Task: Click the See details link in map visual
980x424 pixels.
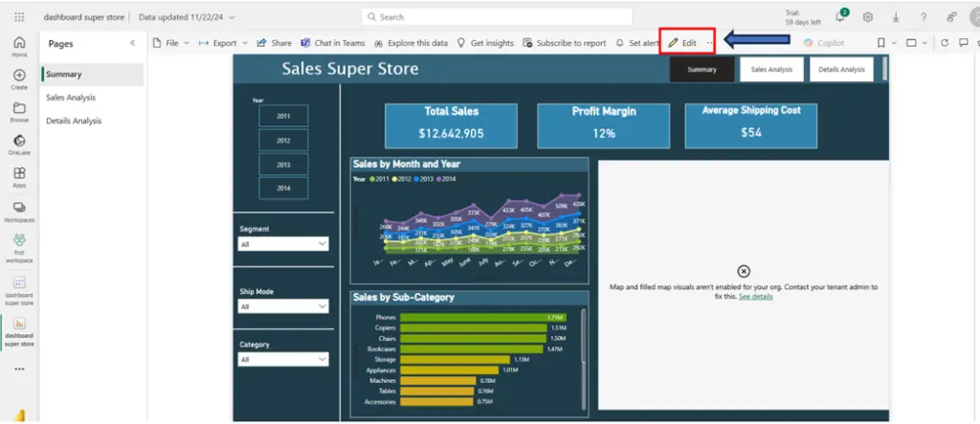Action: pyautogui.click(x=756, y=297)
